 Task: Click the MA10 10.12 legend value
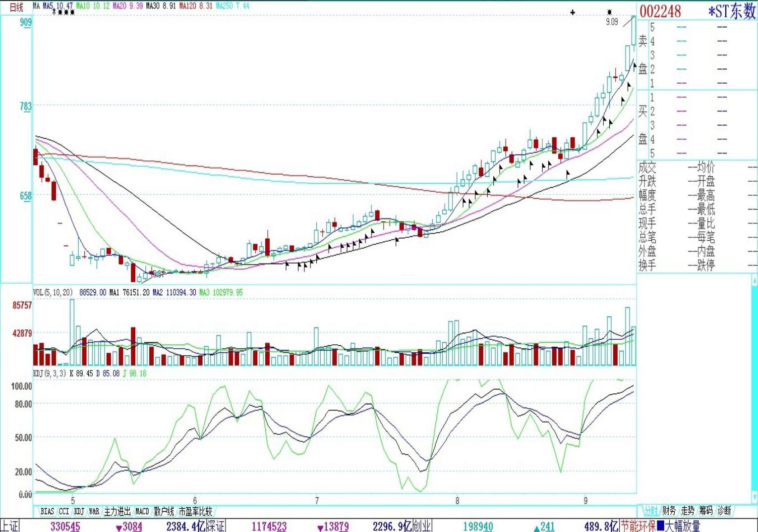[93, 6]
